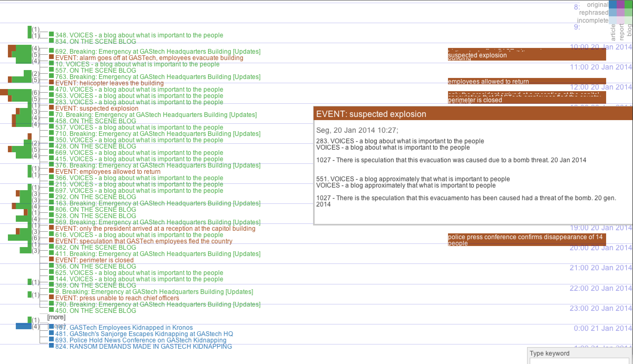Click brown square beside helicopter leaves the building
Screen dimensions: 633x364
51,82
